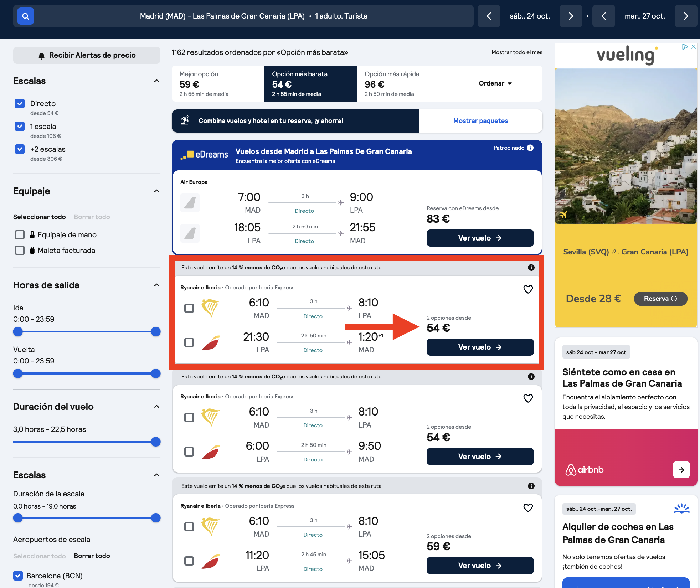This screenshot has width=700, height=588.
Task: Select the Mejor opción 59 € tab
Action: point(218,83)
